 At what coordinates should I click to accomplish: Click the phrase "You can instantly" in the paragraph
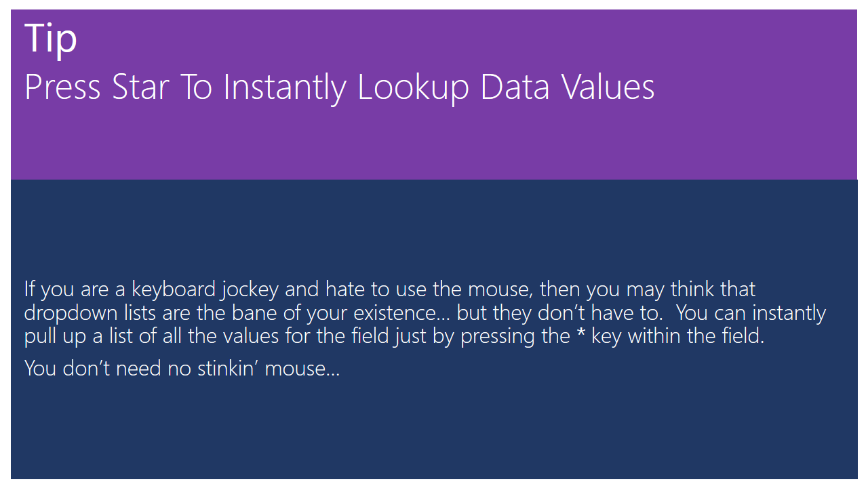(x=751, y=313)
